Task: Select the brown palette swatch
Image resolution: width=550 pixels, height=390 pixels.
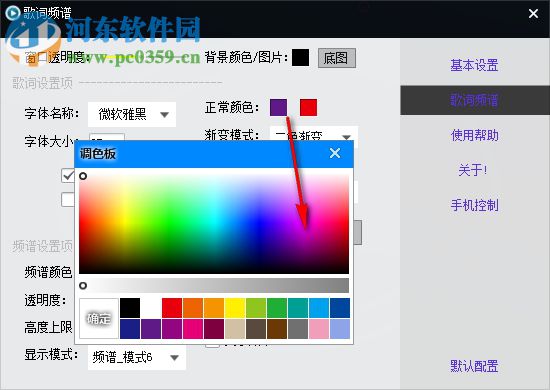Action: click(x=277, y=329)
